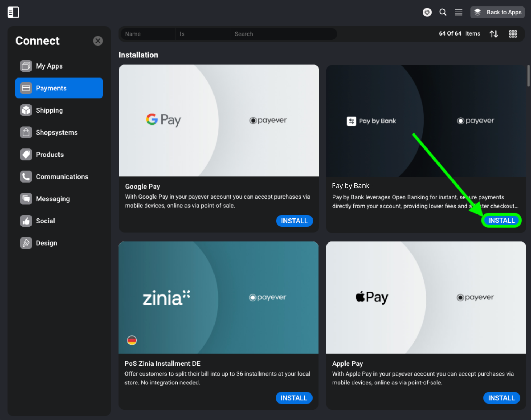Click the search magnifier icon
Viewport: 531px width, 420px height.
click(443, 12)
